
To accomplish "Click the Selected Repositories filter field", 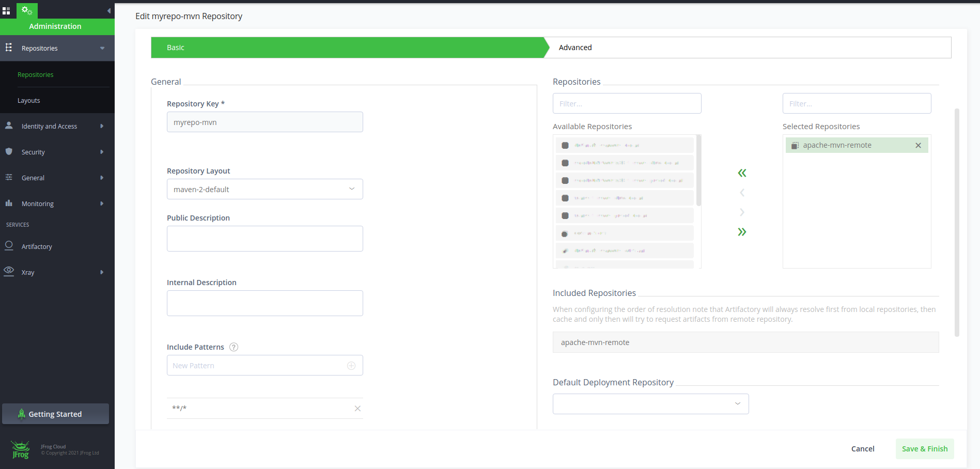I will tap(857, 103).
